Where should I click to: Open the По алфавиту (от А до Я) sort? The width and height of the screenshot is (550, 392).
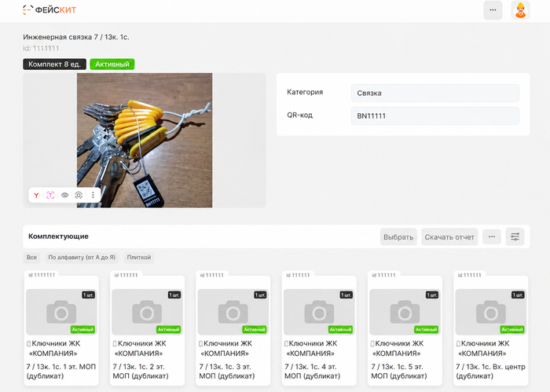[82, 258]
